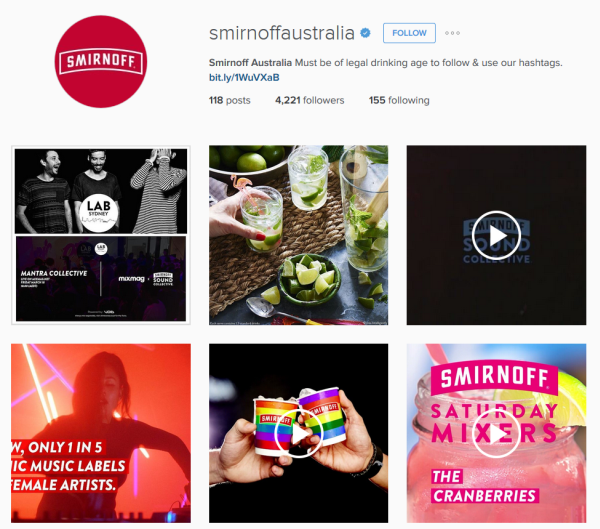Image resolution: width=600 pixels, height=529 pixels.
Task: Play the rainbow Smirnoff cups video
Action: click(299, 433)
